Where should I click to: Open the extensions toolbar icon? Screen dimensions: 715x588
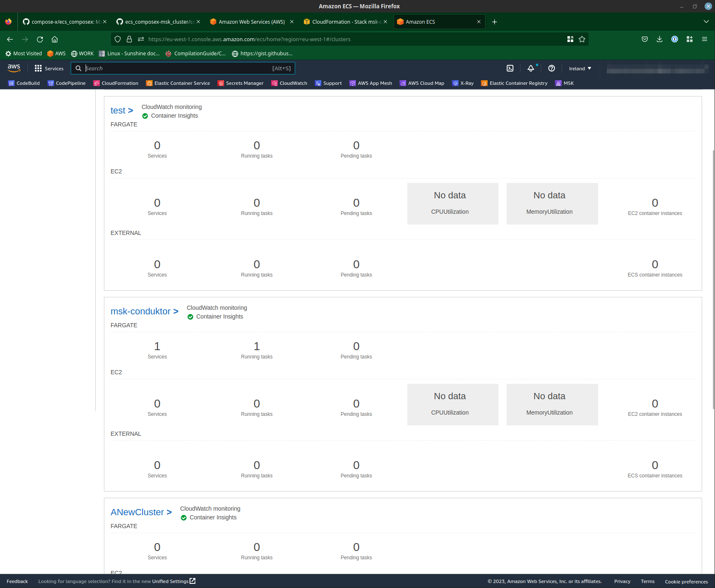click(690, 39)
